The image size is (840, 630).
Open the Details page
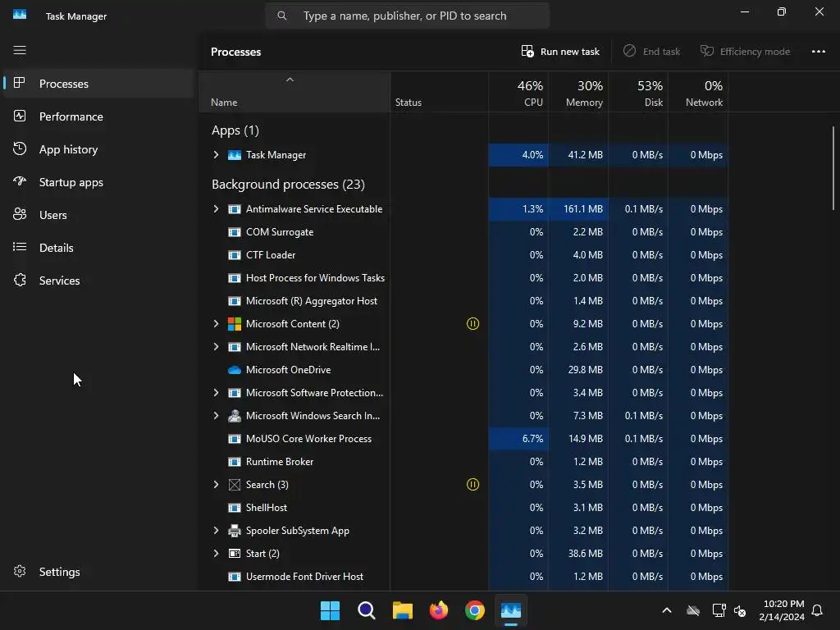[x=98, y=248]
